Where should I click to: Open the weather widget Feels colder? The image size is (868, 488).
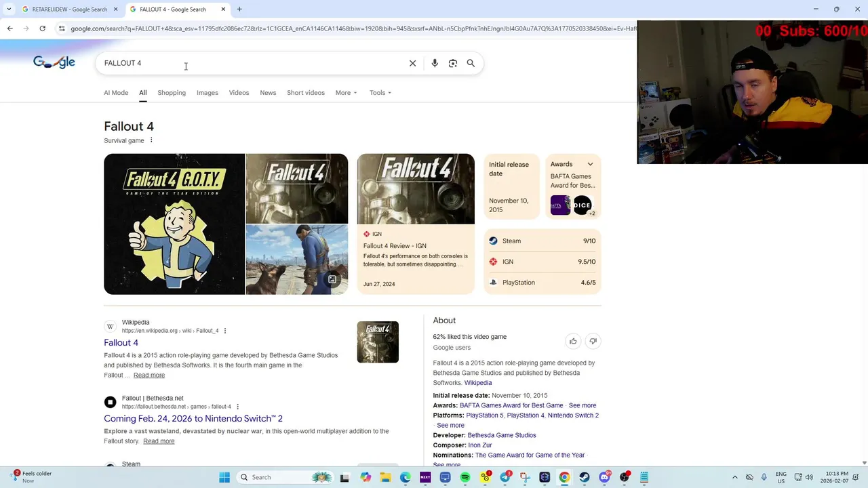(31, 477)
